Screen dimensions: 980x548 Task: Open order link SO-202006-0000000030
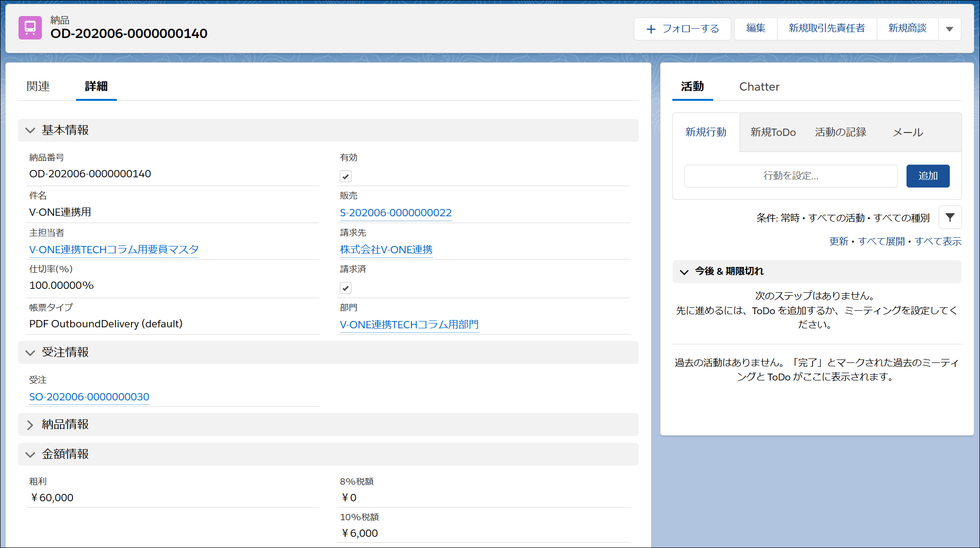point(89,397)
